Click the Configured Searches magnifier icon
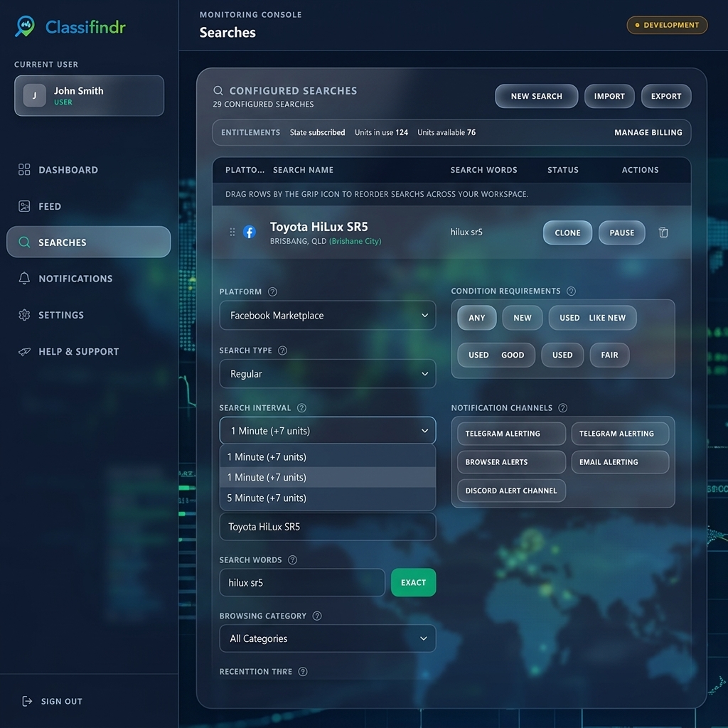 coord(218,90)
